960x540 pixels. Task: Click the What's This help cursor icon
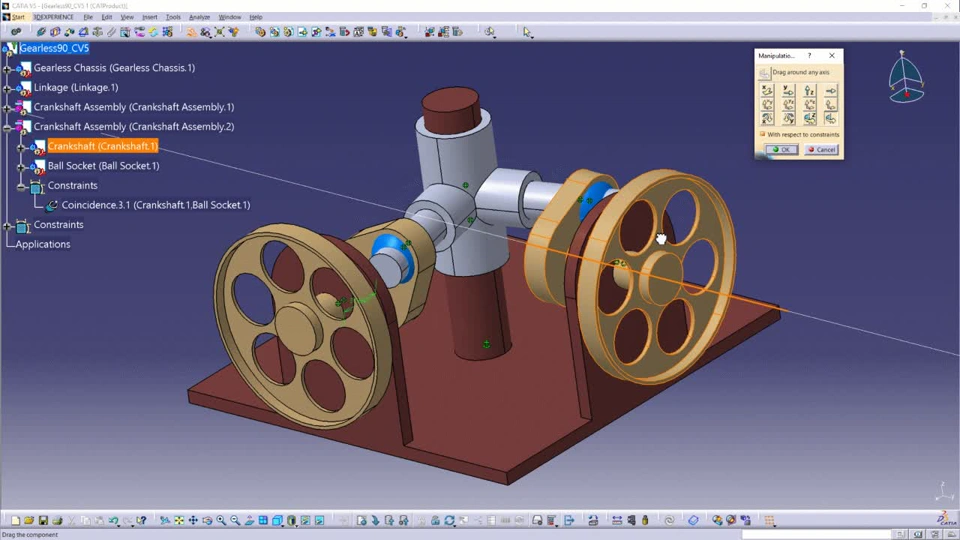point(141,520)
